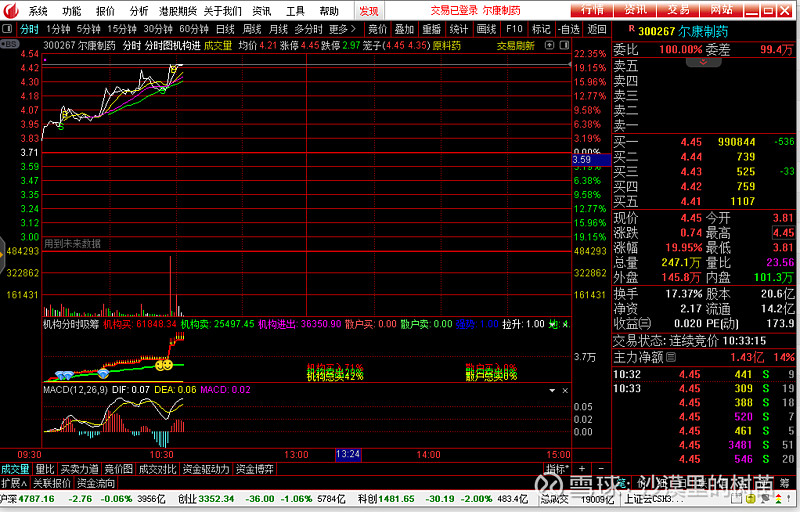Select the 资金博弈 bottom tab
Viewport: 800px width, 512px height.
pos(255,469)
